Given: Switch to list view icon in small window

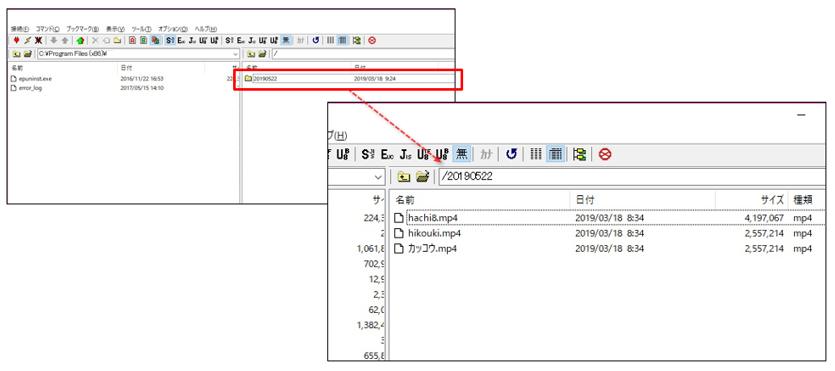Looking at the screenshot, I should pos(330,40).
